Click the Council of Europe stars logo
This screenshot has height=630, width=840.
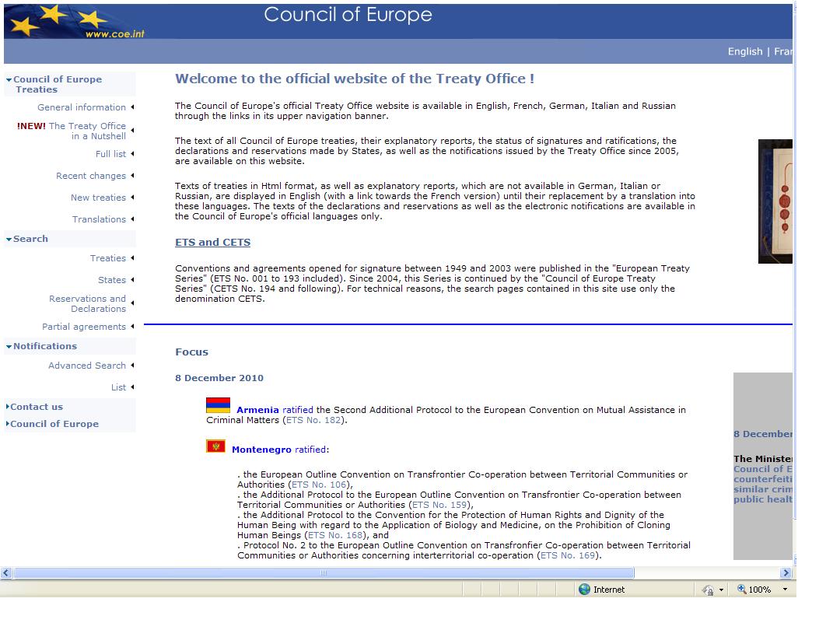pos(58,19)
